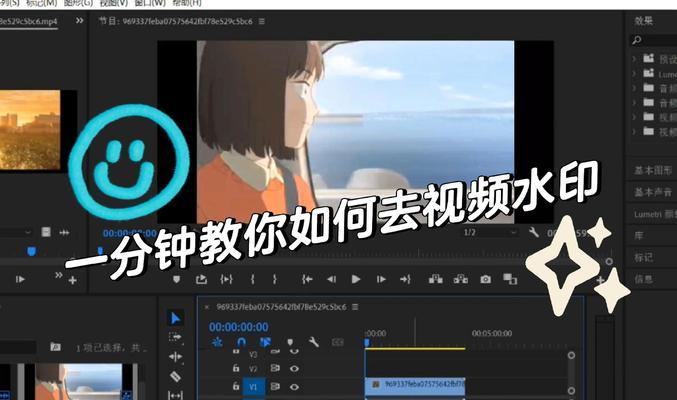677x400 pixels.
Task: Show more Source monitor transport buttons
Action: [x=58, y=275]
